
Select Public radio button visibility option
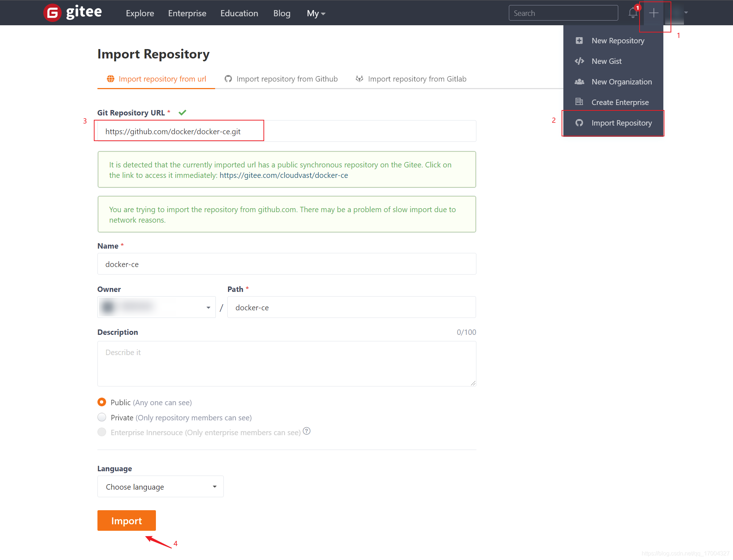[102, 402]
